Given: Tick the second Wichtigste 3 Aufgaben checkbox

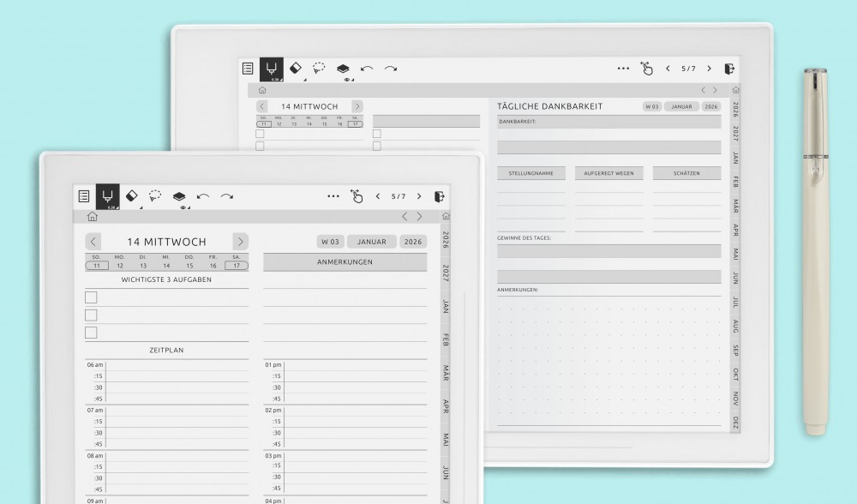Looking at the screenshot, I should coord(91,315).
